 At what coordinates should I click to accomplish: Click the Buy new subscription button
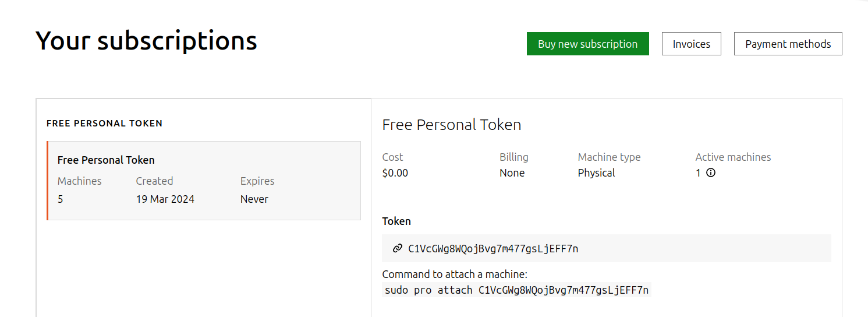pyautogui.click(x=587, y=44)
